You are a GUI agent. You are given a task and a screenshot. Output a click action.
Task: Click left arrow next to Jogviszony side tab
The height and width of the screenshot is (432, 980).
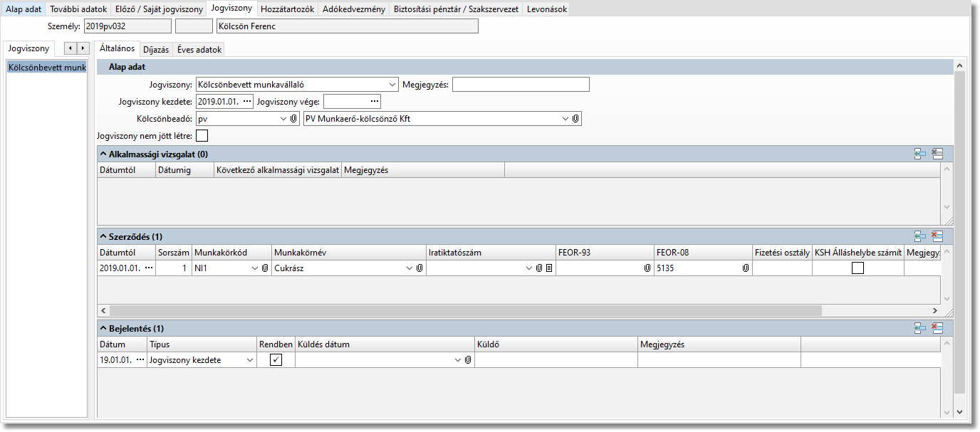coord(70,48)
